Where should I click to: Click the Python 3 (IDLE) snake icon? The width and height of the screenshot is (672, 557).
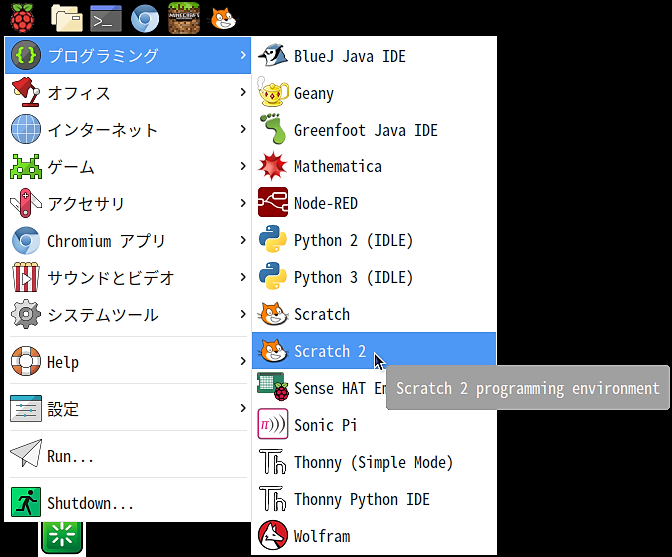coord(273,276)
